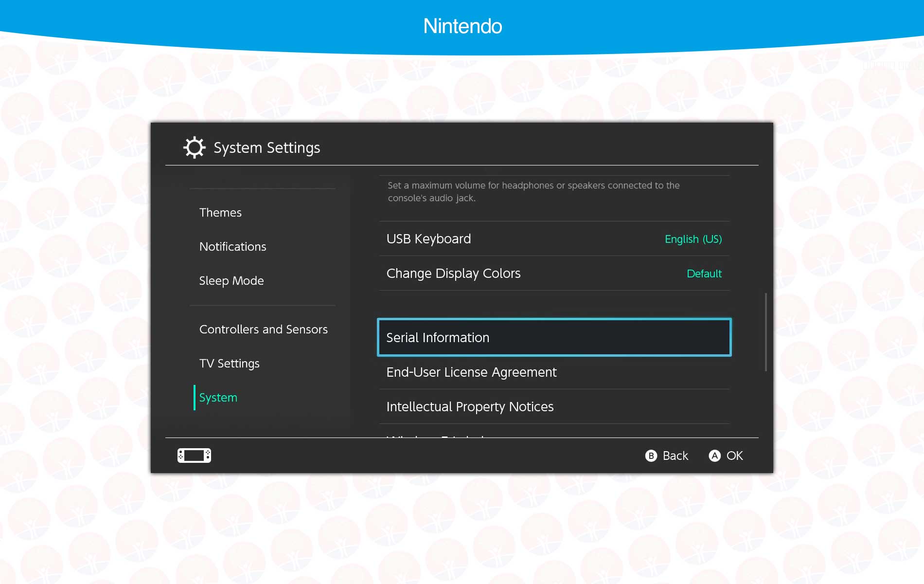Open Serial Information

click(x=554, y=337)
